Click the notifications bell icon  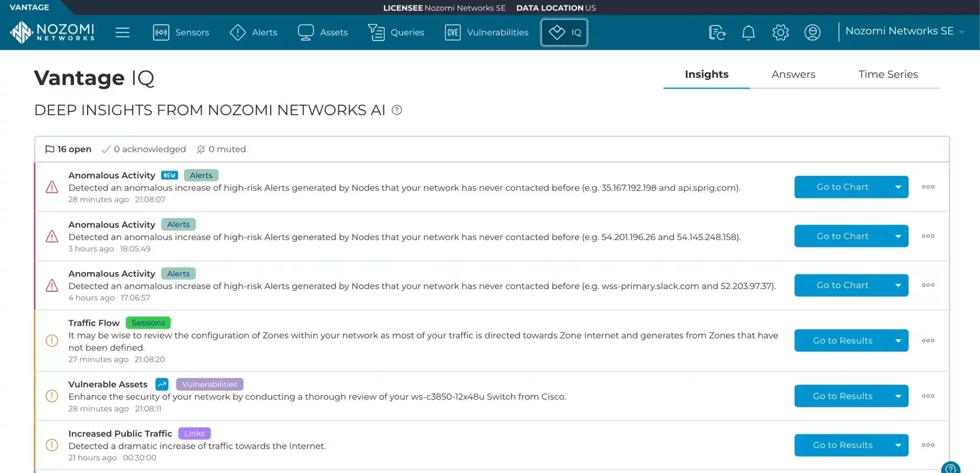pyautogui.click(x=748, y=32)
